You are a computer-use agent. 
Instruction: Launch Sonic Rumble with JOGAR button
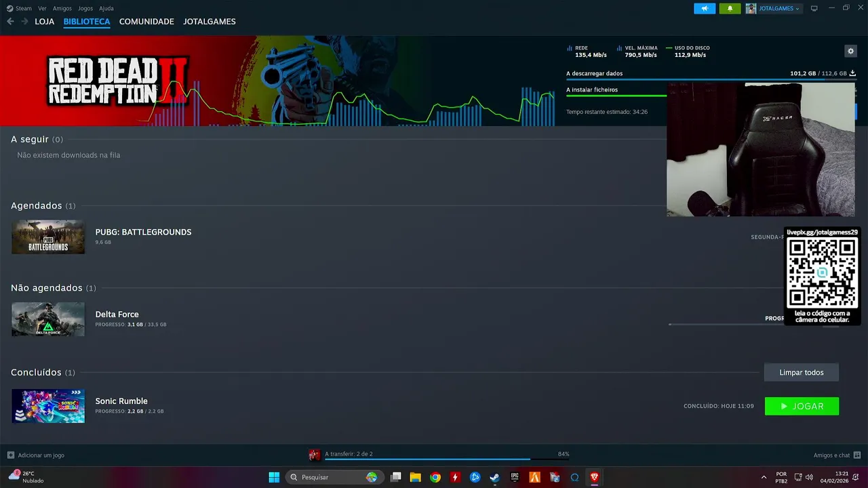(802, 406)
